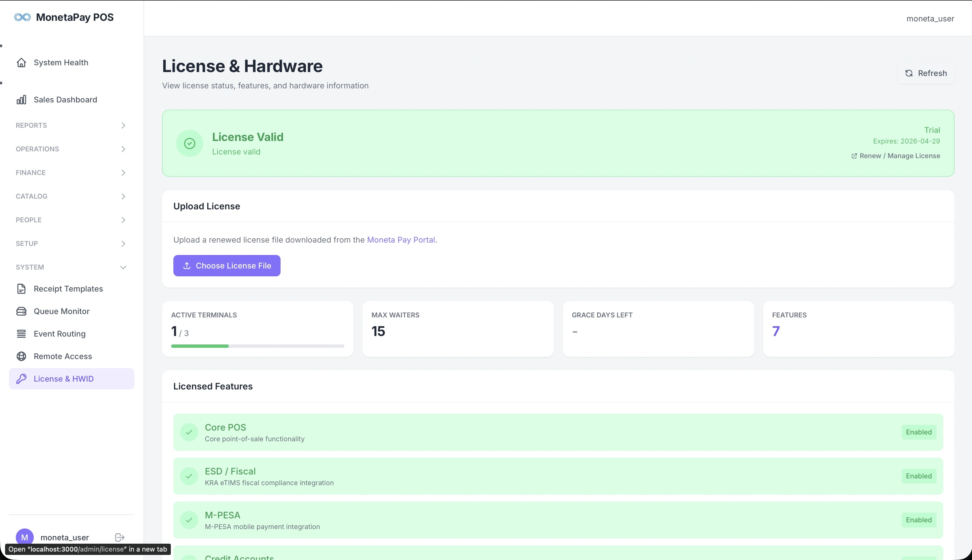Click Choose License File button
Viewport: 972px width, 560px height.
pos(227,266)
